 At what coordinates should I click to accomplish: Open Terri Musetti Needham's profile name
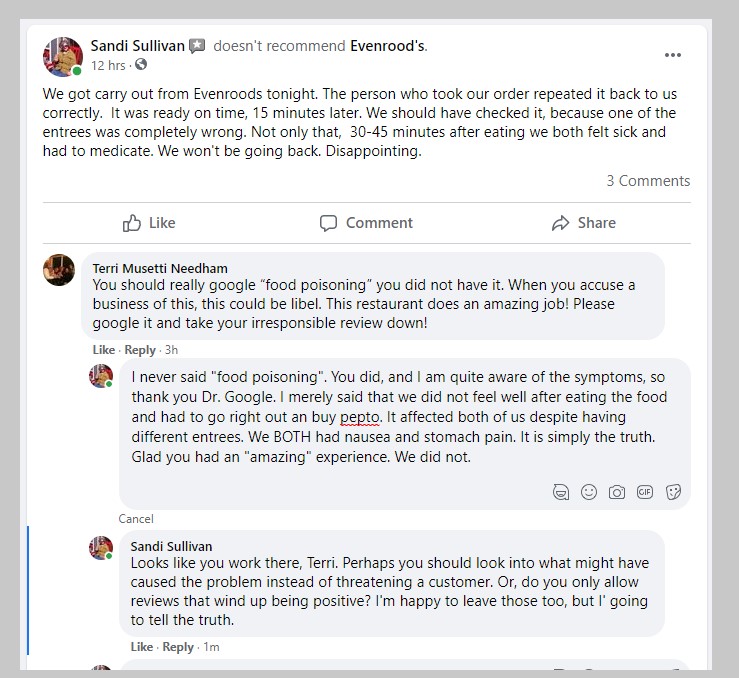[x=160, y=268]
